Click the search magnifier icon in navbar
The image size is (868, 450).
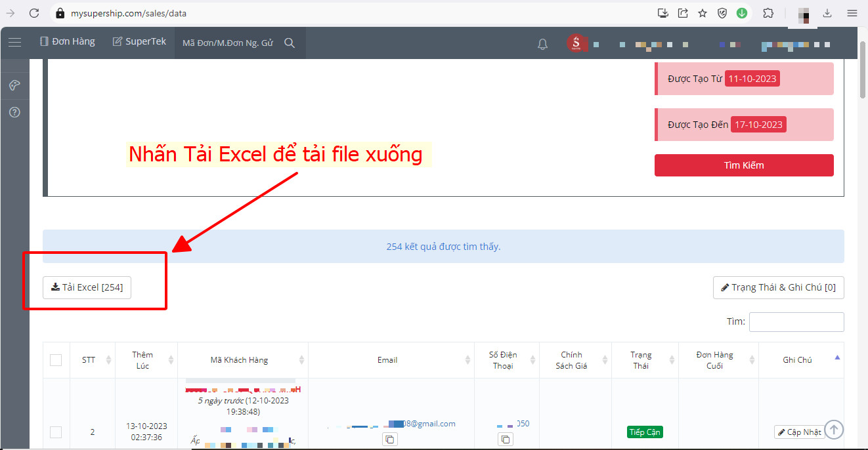(x=290, y=43)
